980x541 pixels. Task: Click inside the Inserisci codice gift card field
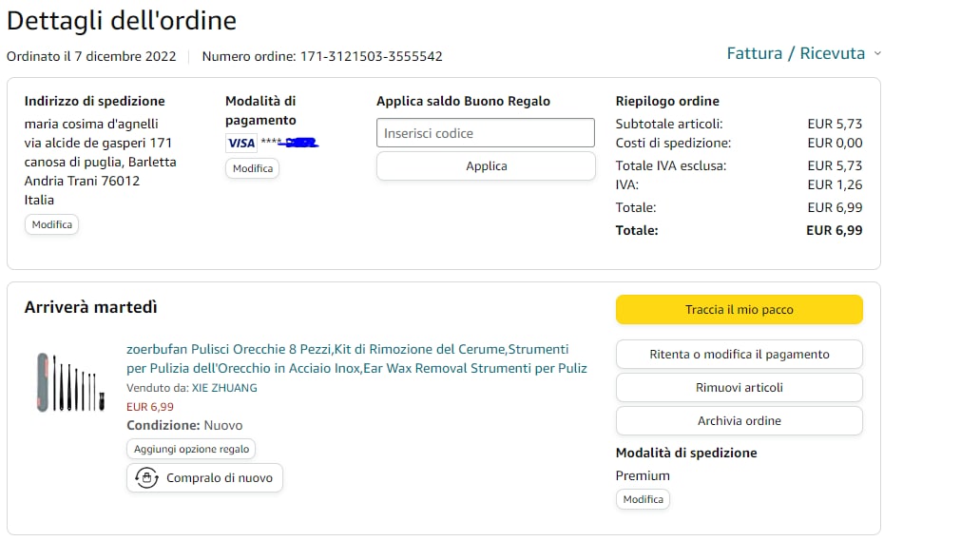pos(486,133)
